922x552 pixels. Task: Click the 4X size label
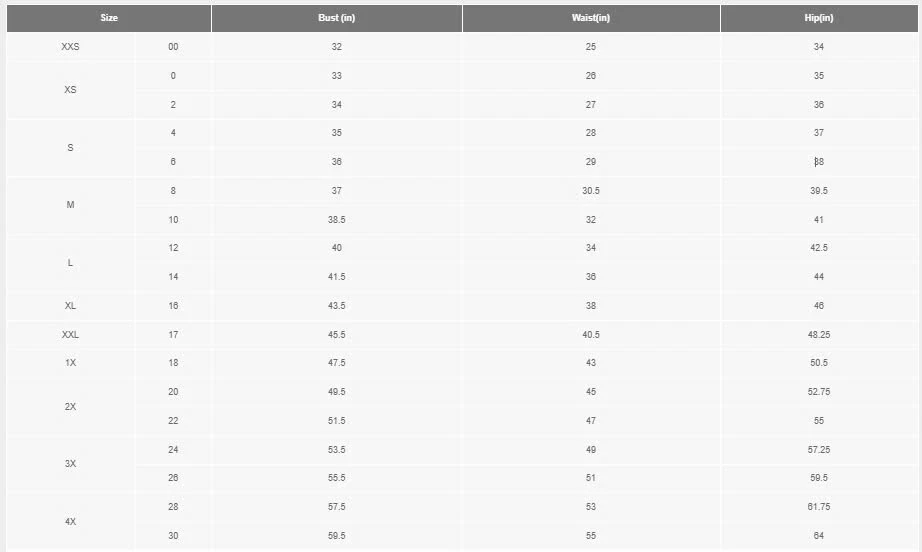coord(70,522)
